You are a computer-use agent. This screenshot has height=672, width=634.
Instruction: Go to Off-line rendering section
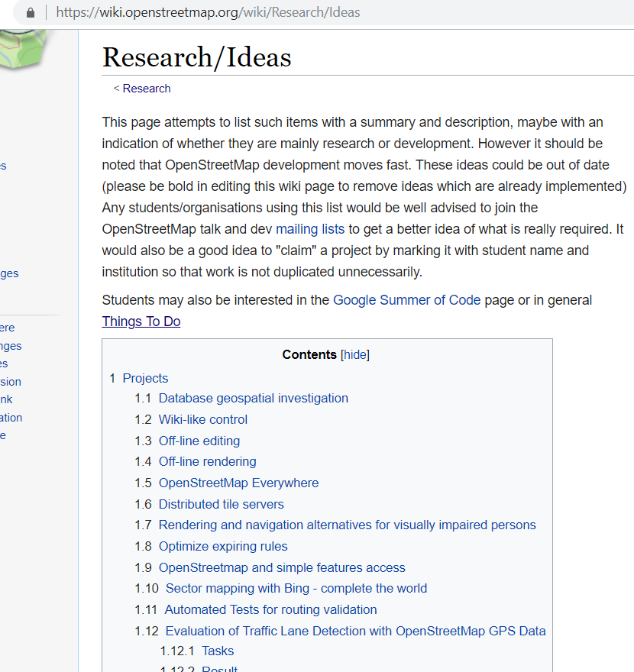[208, 461]
